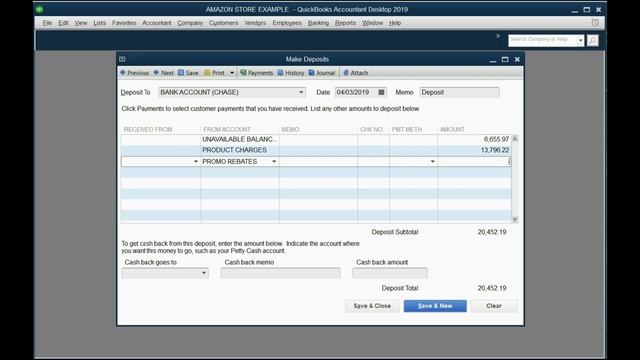
Task: Click Clear button
Action: coord(493,306)
